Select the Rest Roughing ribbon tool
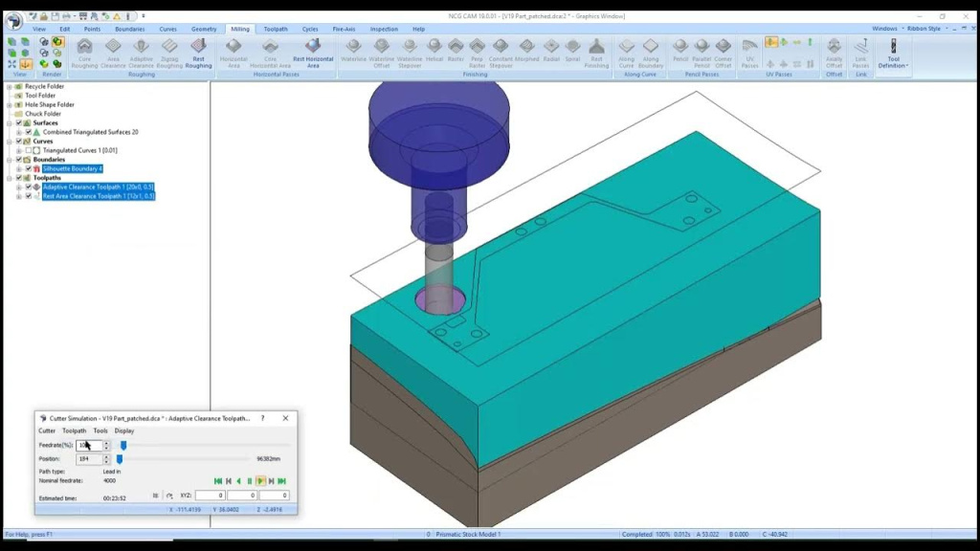 click(x=198, y=53)
